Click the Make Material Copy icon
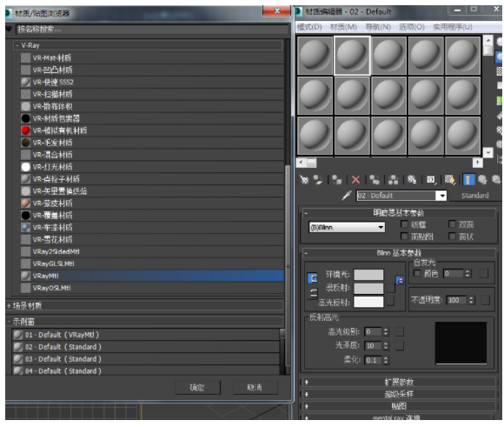Screen dimensions: 504x427 pos(375,179)
